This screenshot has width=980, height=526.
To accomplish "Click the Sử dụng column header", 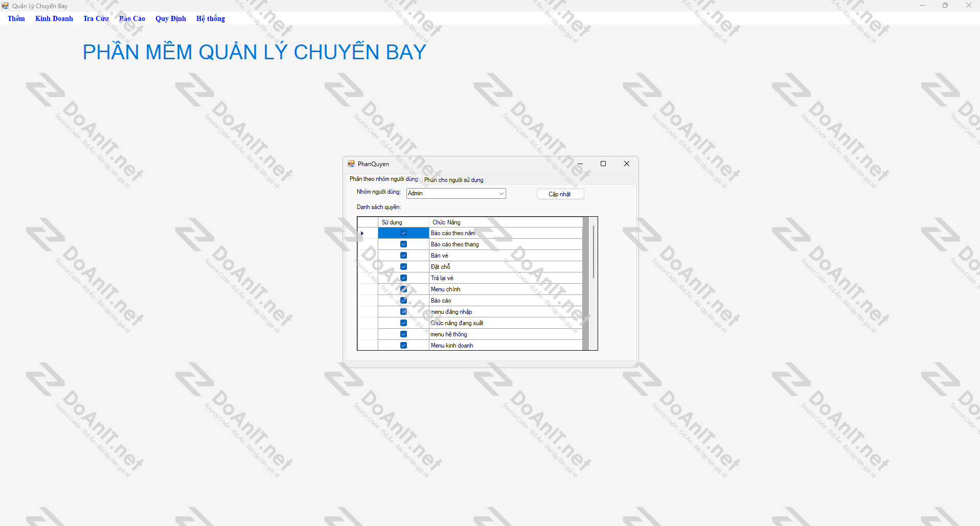I will coord(403,222).
